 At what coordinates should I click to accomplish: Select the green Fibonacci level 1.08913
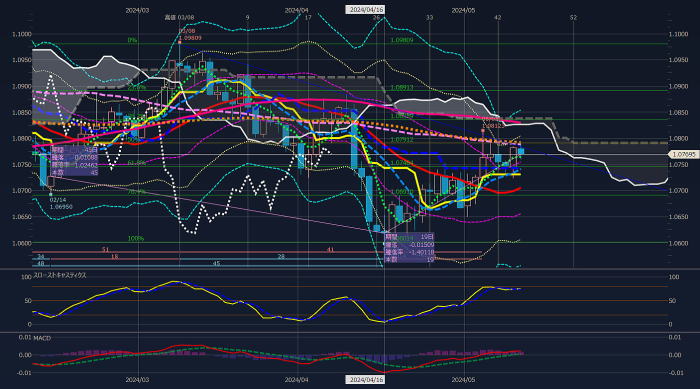tap(402, 88)
